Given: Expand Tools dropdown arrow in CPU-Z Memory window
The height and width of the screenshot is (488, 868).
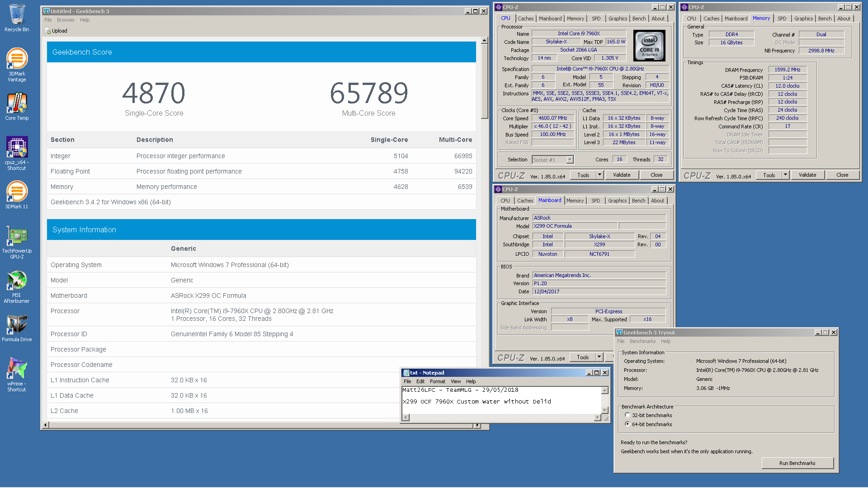Looking at the screenshot, I should pos(785,175).
